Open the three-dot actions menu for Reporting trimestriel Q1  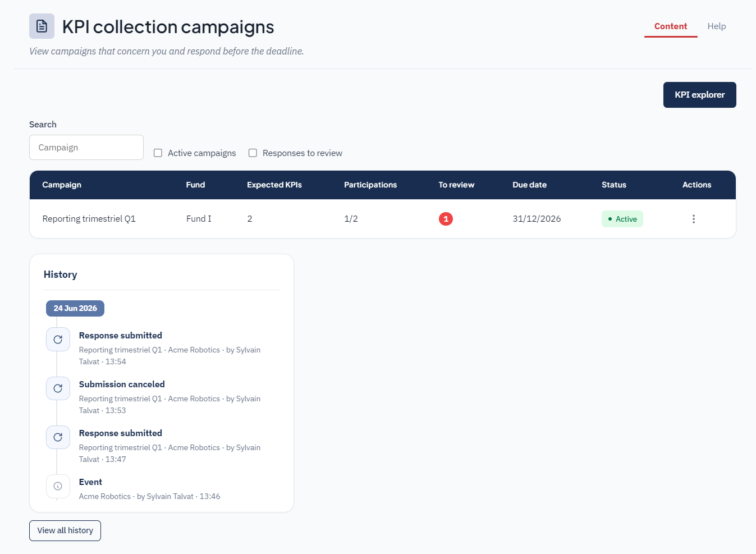(x=694, y=219)
